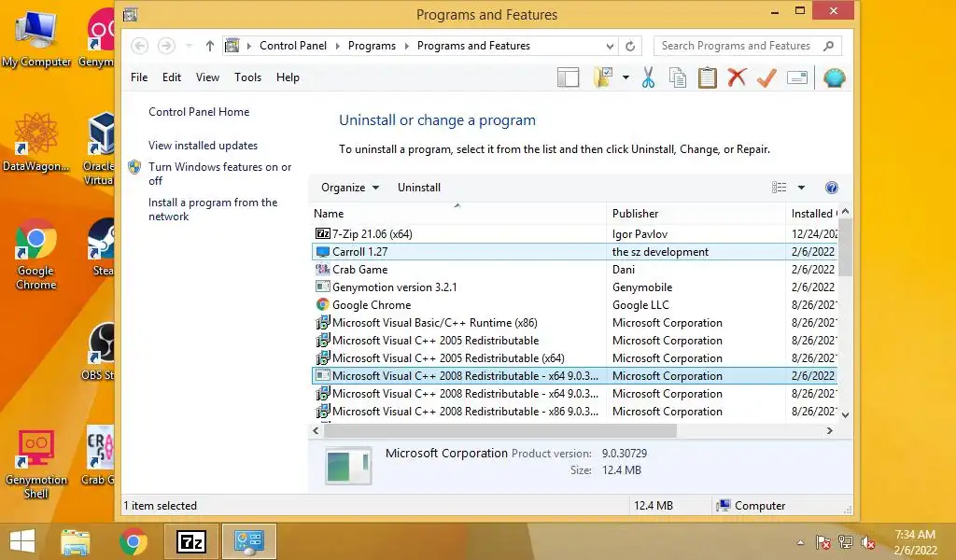Open File Explorer from the taskbar
This screenshot has height=560, width=956.
click(75, 541)
